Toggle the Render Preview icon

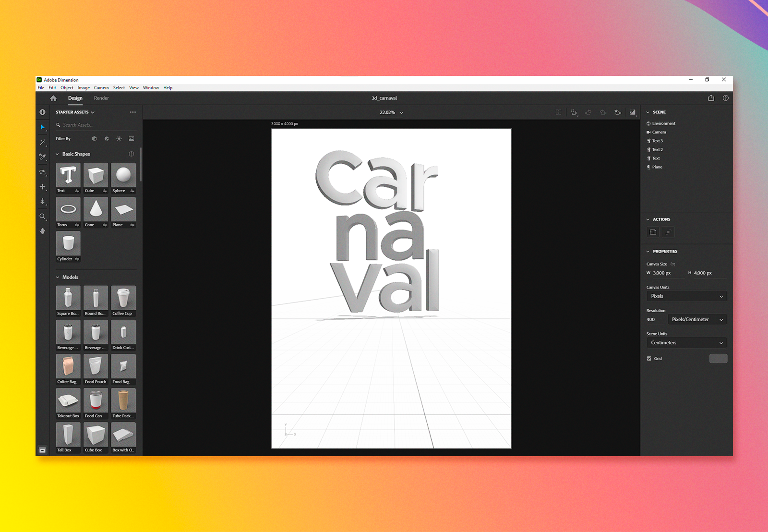tap(633, 112)
